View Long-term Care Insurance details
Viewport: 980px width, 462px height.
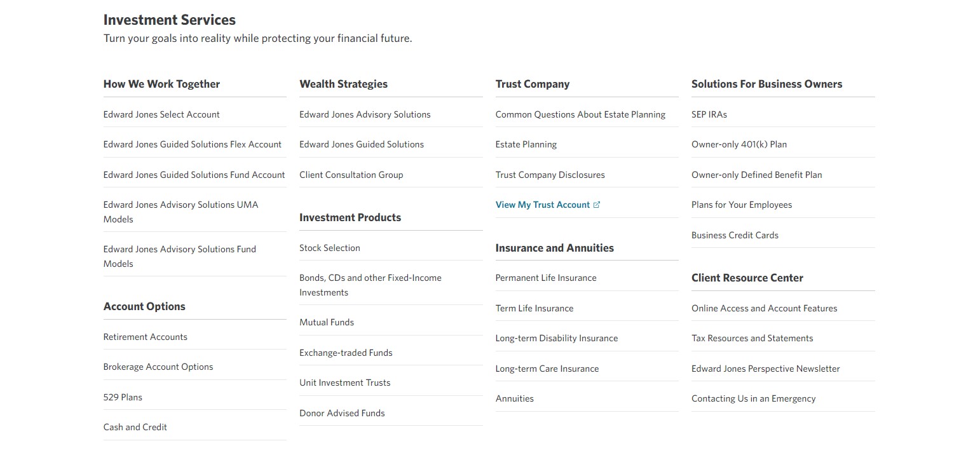547,368
